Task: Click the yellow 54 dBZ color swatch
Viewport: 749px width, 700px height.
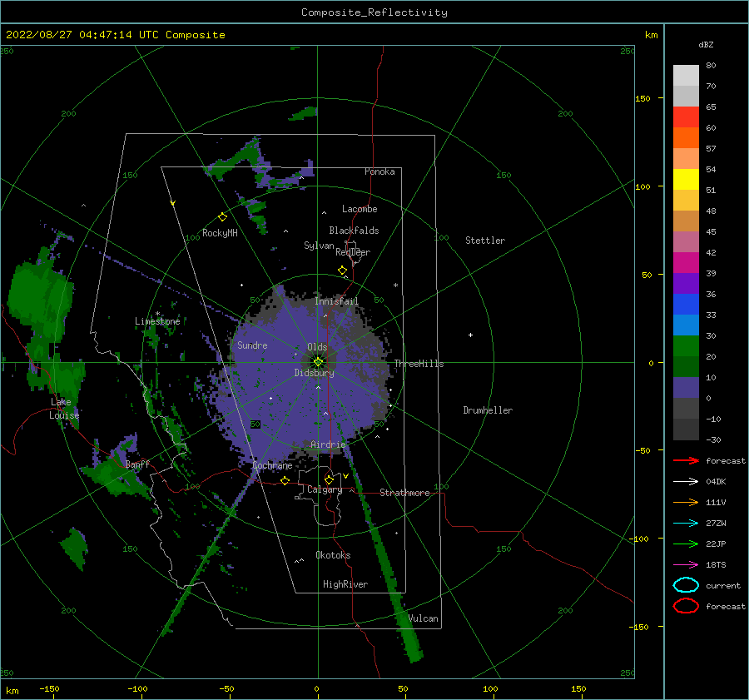Action: [x=686, y=179]
